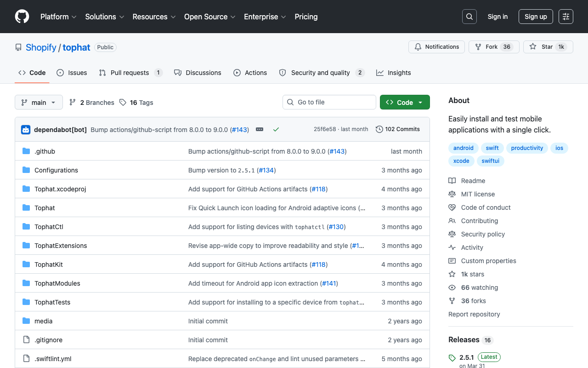Viewport: 588px width, 368px height.
Task: Expand the Open Source dropdown menu
Action: point(210,17)
